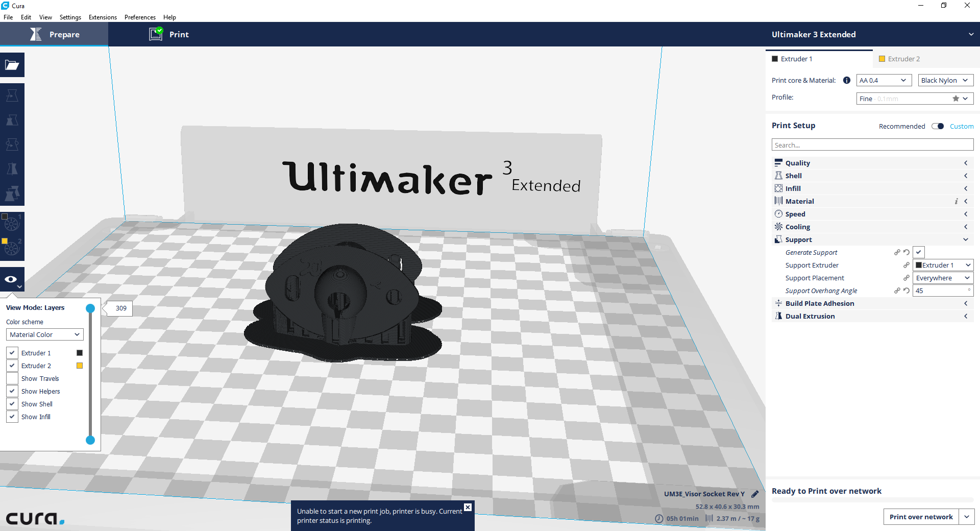Enable the Show Travels checkbox
This screenshot has height=531, width=980.
coord(12,378)
